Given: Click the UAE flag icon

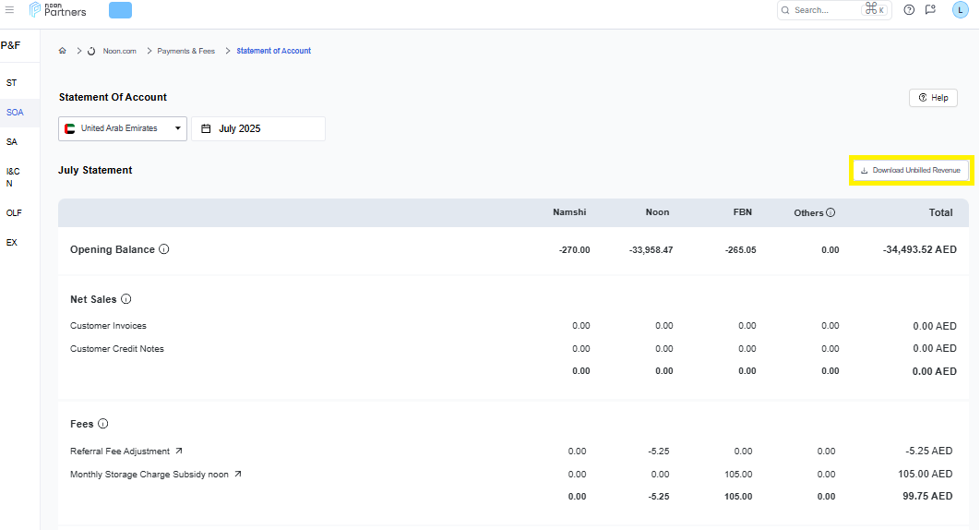Looking at the screenshot, I should [x=70, y=128].
